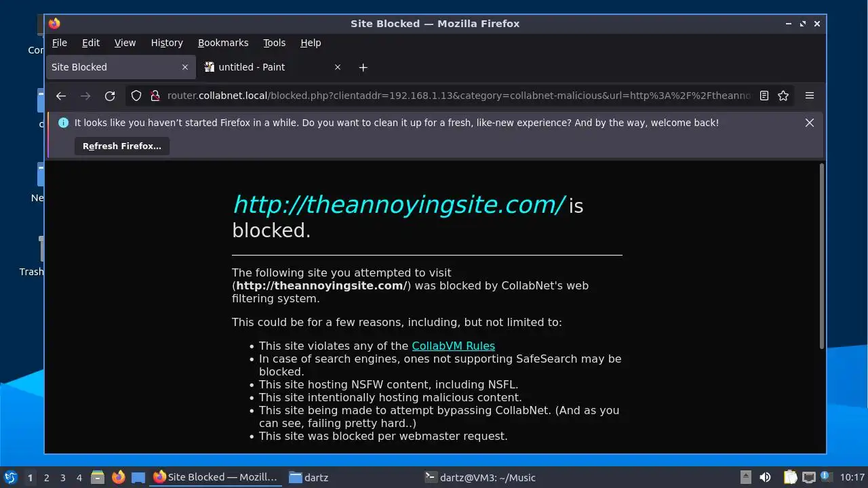The width and height of the screenshot is (868, 488).
Task: Click the Trash desktop icon label
Action: 31,272
